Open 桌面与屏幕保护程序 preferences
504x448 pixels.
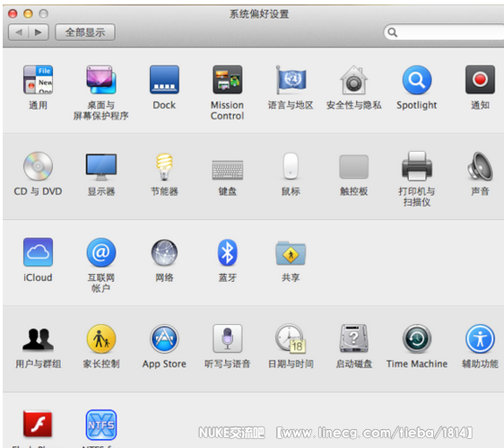coord(101,80)
